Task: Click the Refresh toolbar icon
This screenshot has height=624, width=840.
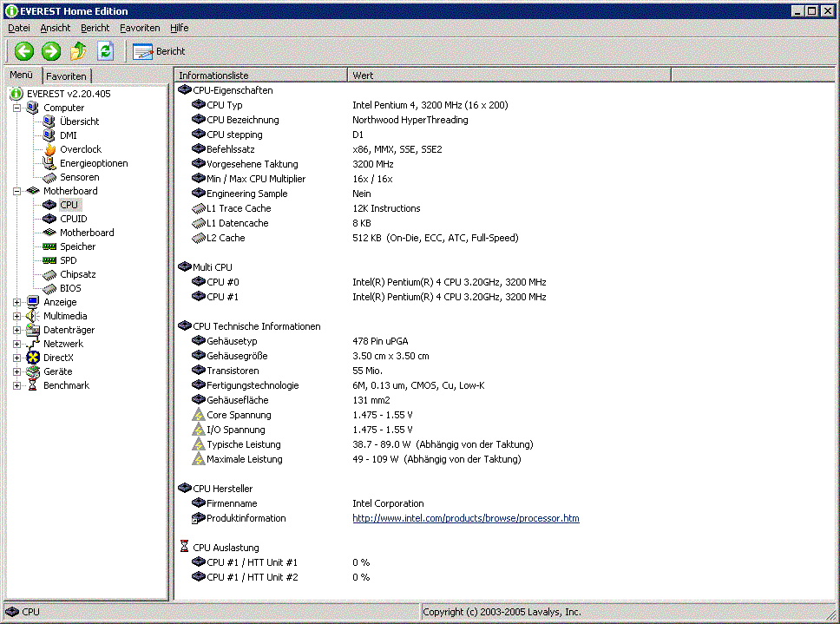Action: pos(106,51)
